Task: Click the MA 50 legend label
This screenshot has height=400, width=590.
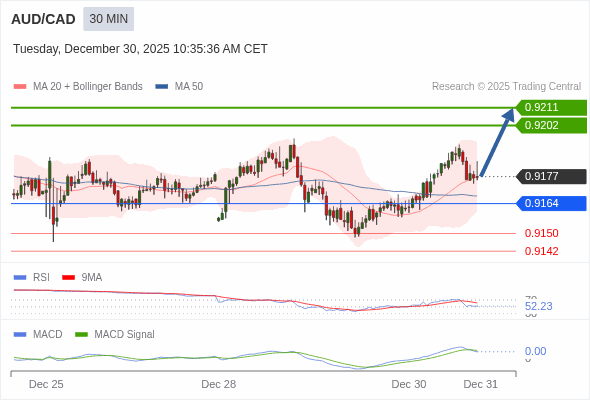Action: click(x=189, y=87)
